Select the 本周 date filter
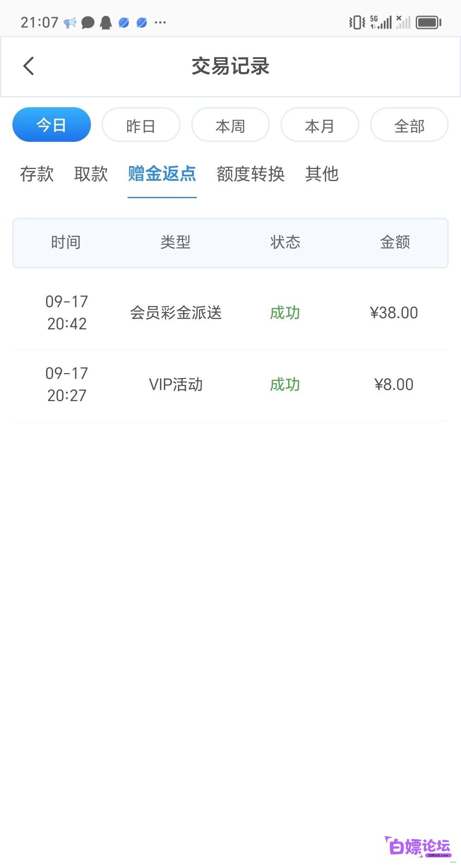Screen dimensions: 461x868 tap(230, 125)
